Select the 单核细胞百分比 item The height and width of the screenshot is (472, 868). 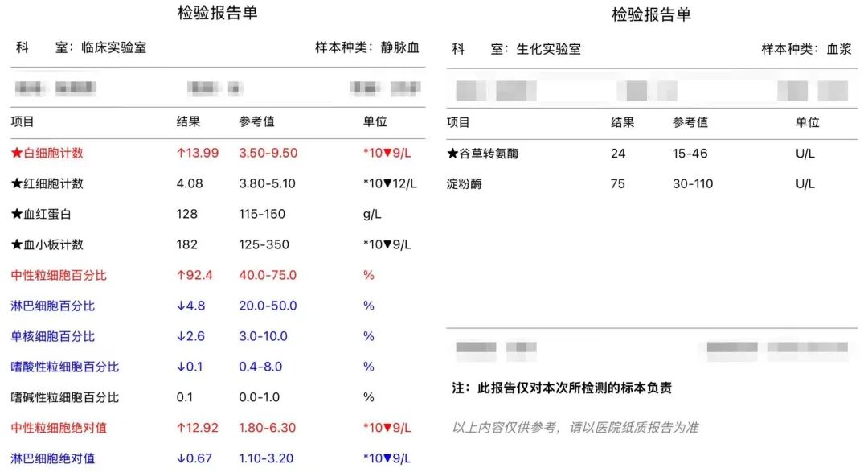click(x=52, y=336)
